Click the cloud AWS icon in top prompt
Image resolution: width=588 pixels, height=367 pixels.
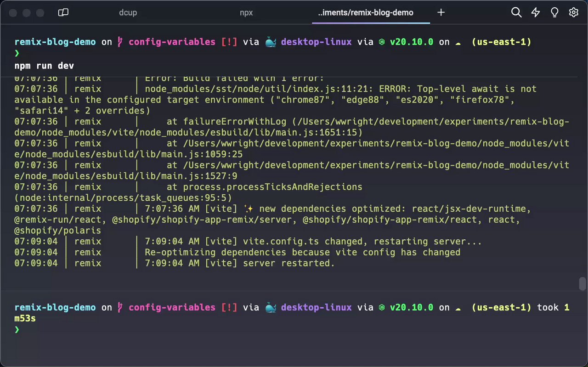pos(458,43)
